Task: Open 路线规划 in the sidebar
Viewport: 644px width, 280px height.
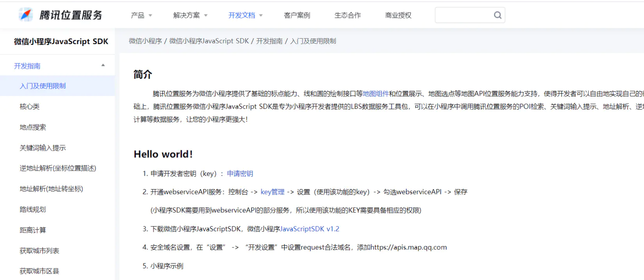Action: (33, 209)
